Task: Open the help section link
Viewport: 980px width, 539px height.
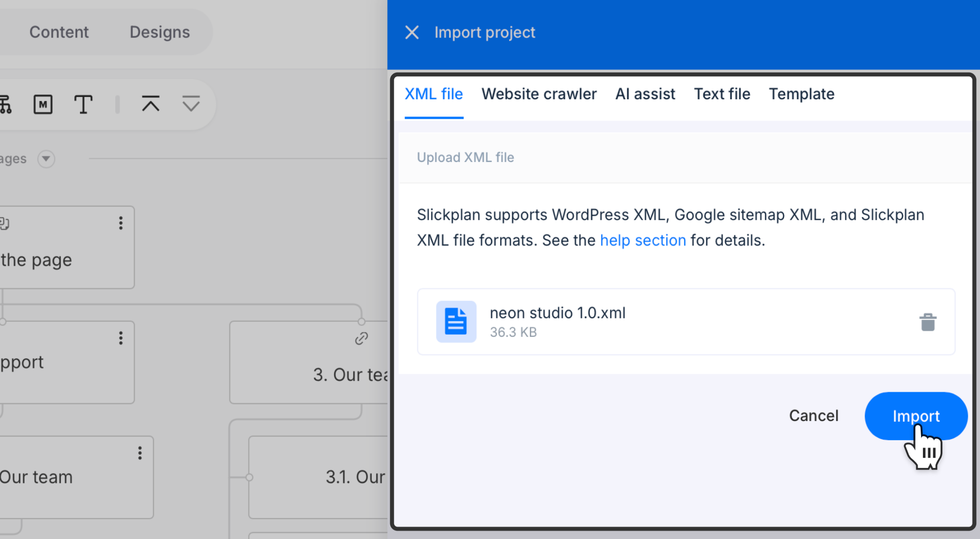Action: point(643,241)
